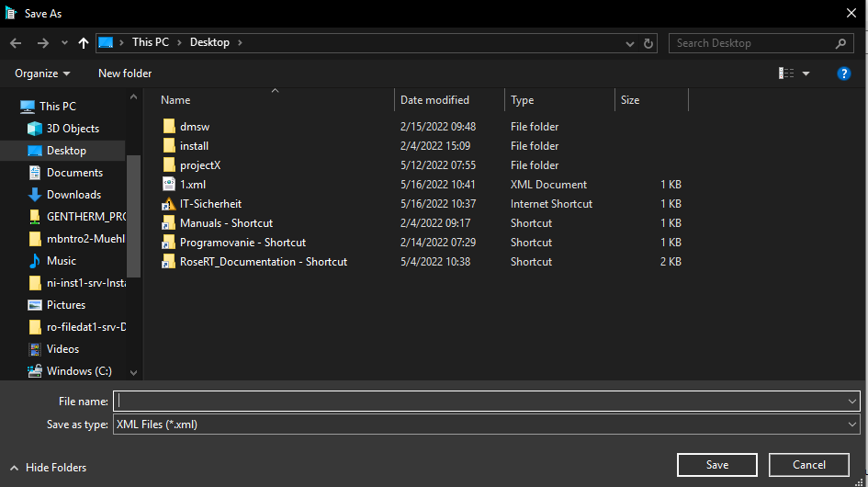Viewport: 868px width, 487px height.
Task: Click date 5/16/2022 10:41 cell
Action: tap(438, 185)
